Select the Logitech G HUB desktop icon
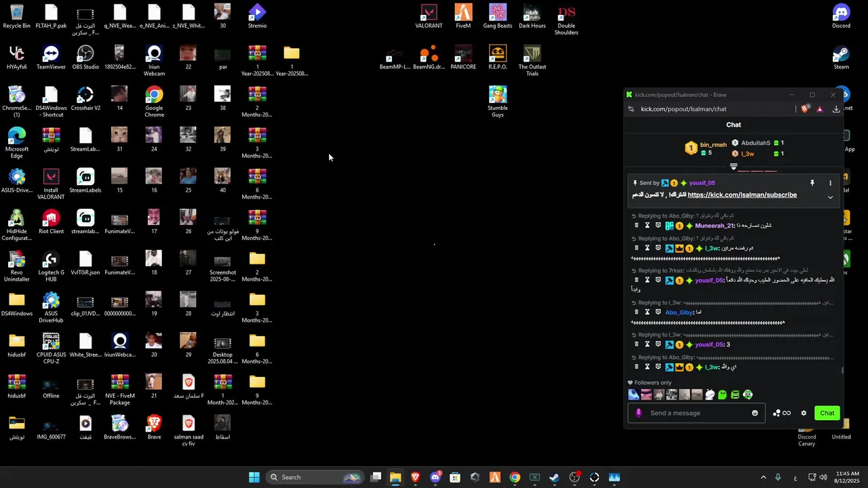This screenshot has height=488, width=868. tap(51, 266)
